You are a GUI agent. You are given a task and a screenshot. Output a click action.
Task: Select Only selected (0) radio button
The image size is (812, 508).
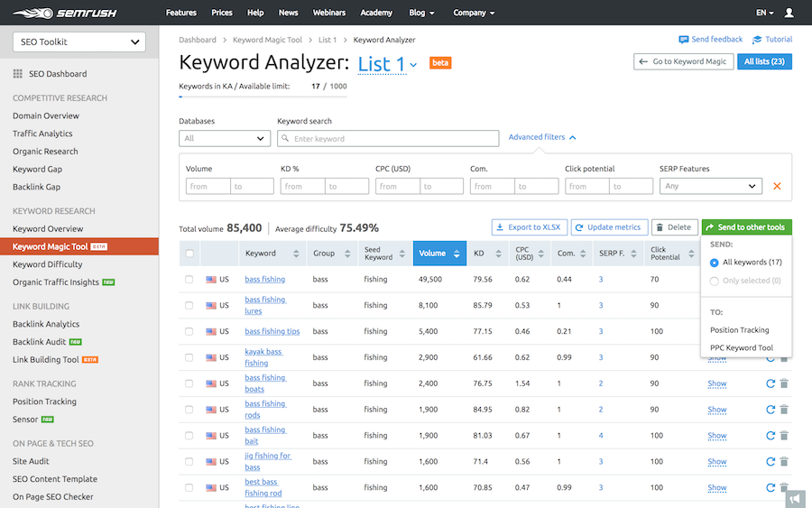[x=715, y=281]
